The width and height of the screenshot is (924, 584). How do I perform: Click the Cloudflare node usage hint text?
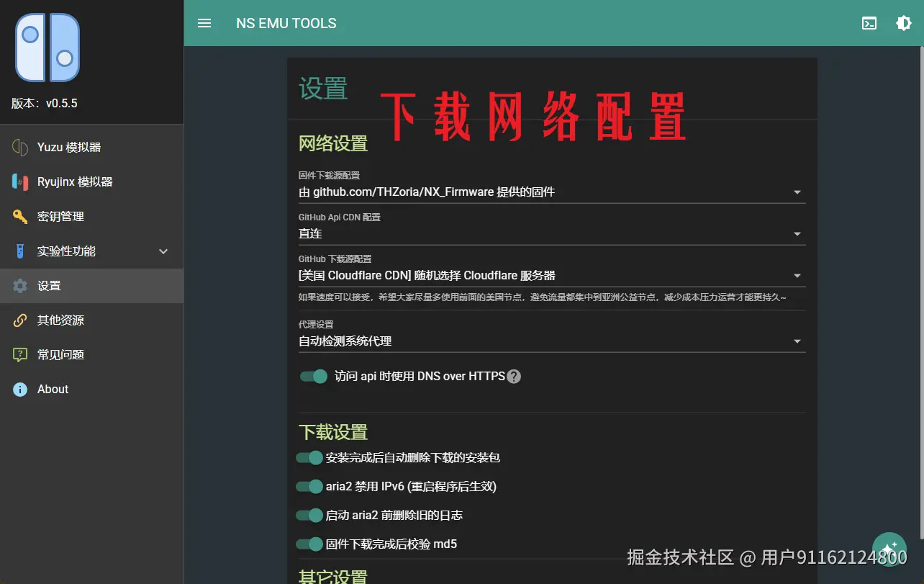point(543,297)
